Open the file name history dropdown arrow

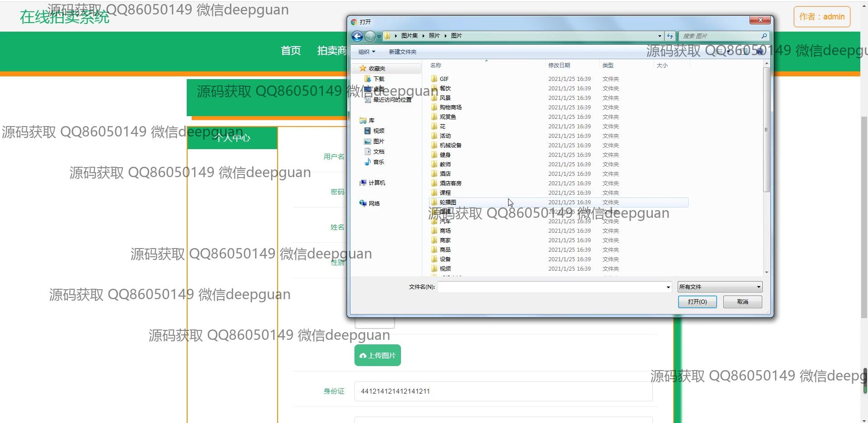pos(668,287)
